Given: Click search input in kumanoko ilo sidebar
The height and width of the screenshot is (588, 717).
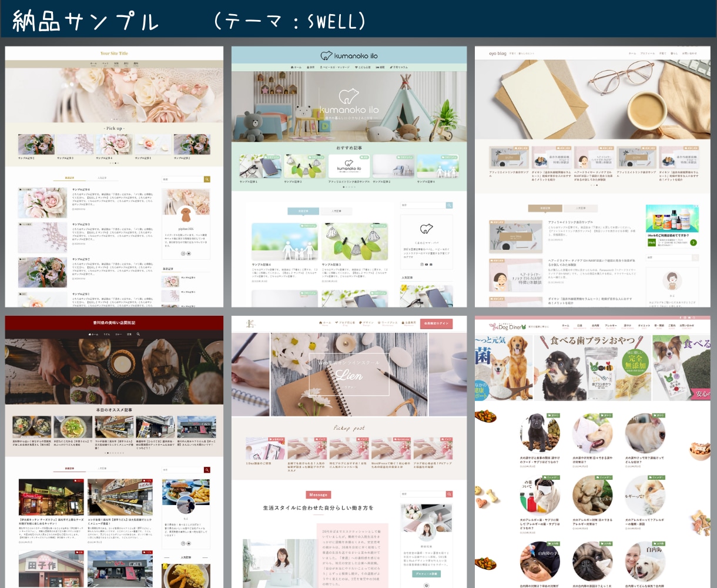Looking at the screenshot, I should pyautogui.click(x=423, y=205).
